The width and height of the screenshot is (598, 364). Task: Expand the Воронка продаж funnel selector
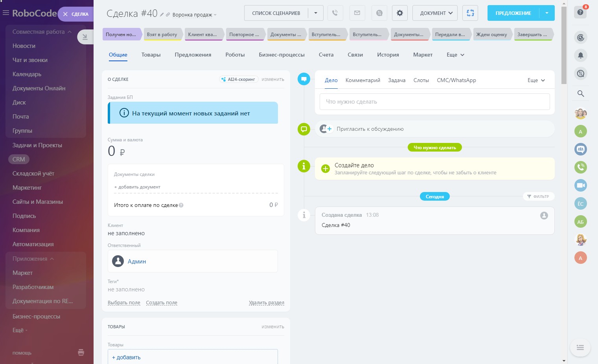click(x=195, y=15)
